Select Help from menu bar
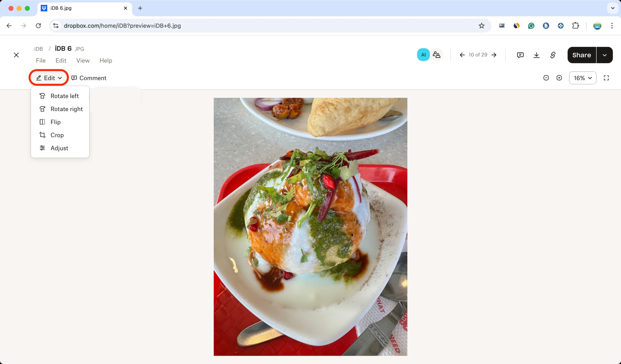The height and width of the screenshot is (364, 621). click(x=106, y=60)
